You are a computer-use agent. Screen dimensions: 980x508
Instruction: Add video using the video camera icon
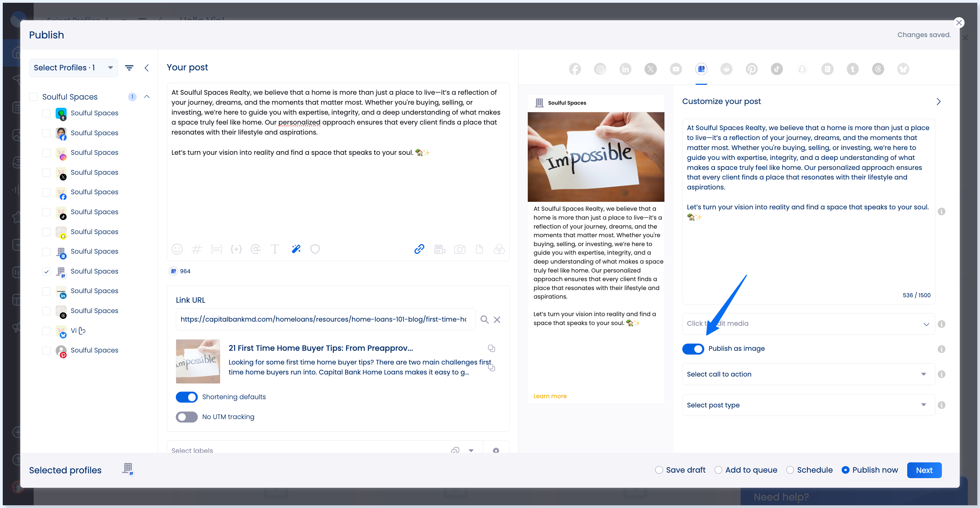[x=440, y=249]
